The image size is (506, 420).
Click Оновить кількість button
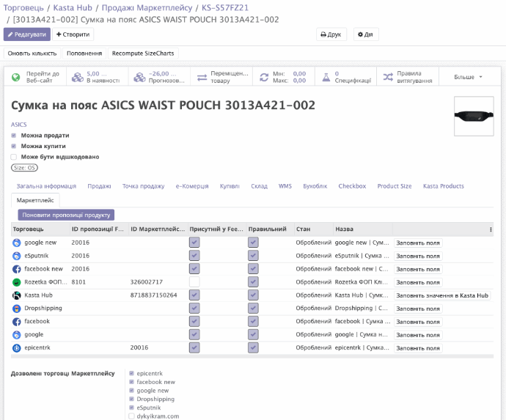pyautogui.click(x=32, y=54)
